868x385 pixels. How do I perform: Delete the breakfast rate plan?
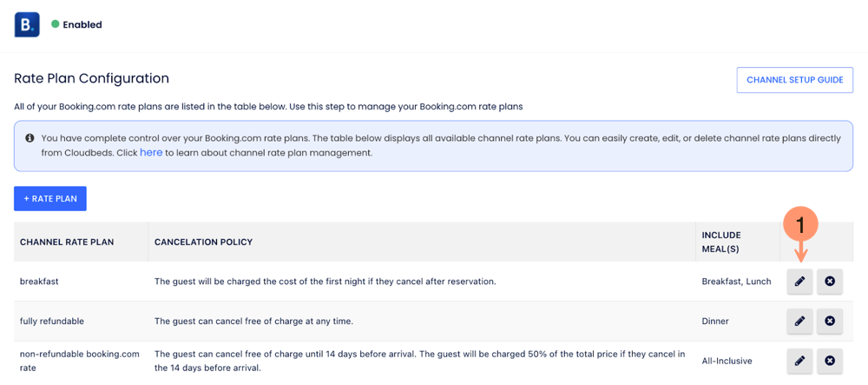(830, 282)
